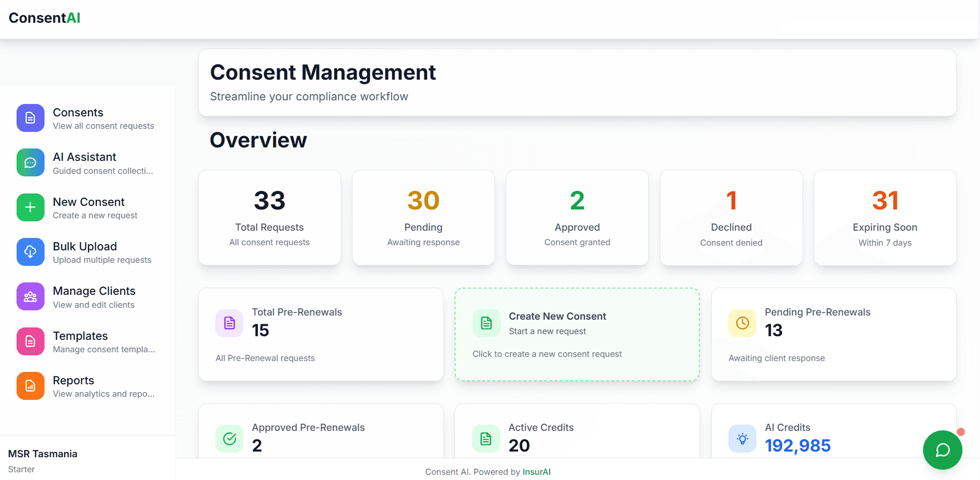Click the Expiring Soon card
980x480 pixels.
point(885,217)
